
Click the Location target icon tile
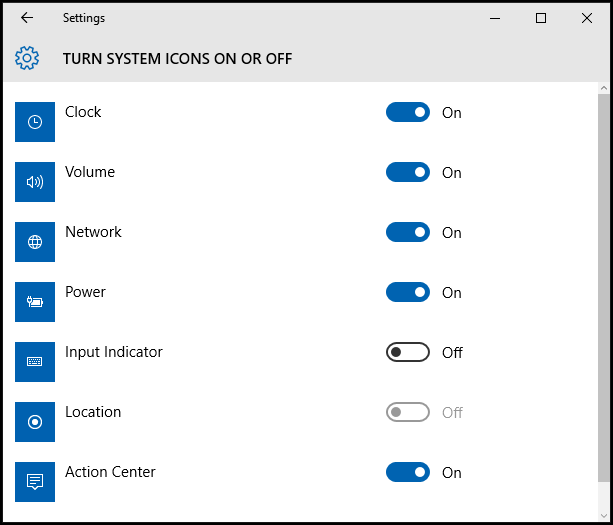35,422
